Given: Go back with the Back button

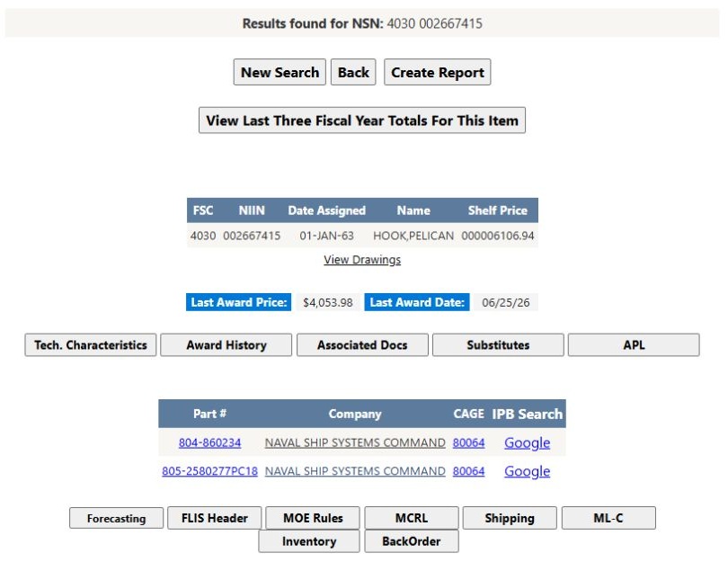Looking at the screenshot, I should coord(353,72).
